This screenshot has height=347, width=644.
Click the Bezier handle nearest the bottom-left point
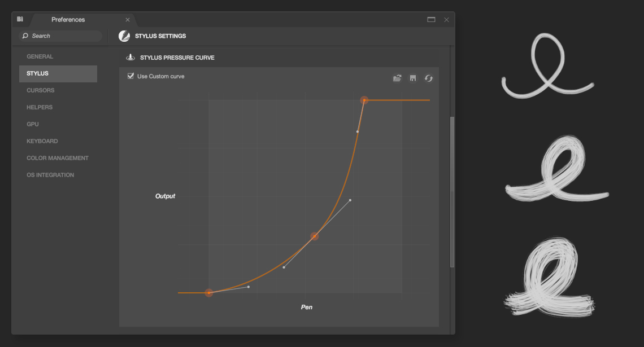[x=249, y=287]
